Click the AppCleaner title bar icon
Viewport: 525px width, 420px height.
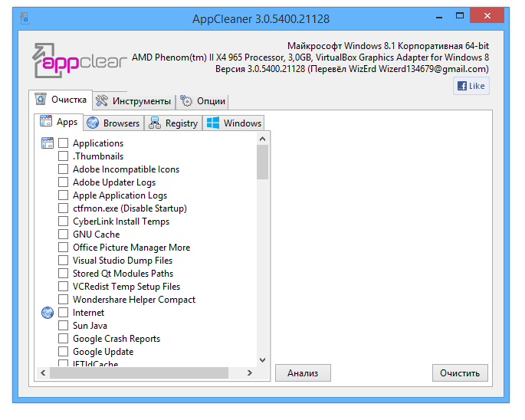point(25,18)
